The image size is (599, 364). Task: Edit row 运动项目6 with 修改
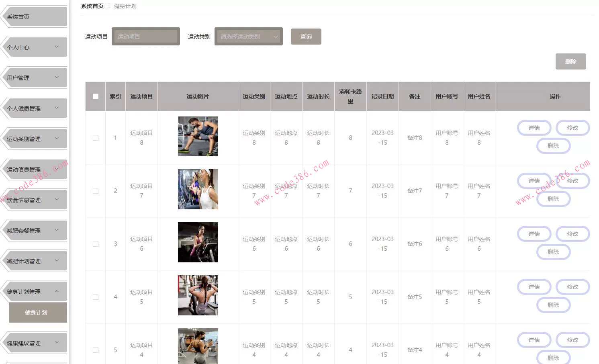click(x=573, y=234)
